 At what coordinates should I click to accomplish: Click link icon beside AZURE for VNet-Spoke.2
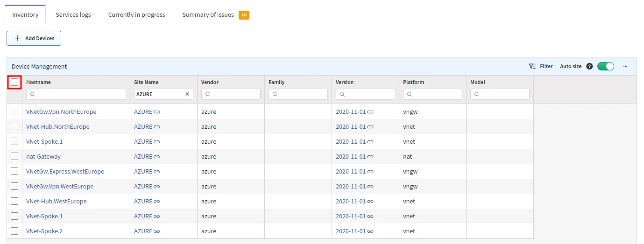point(157,231)
